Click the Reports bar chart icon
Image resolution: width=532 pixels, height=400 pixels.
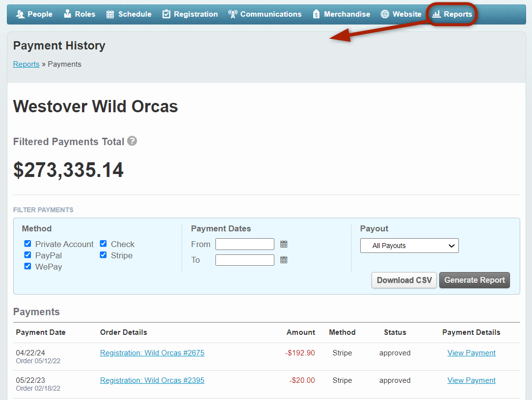pos(436,14)
